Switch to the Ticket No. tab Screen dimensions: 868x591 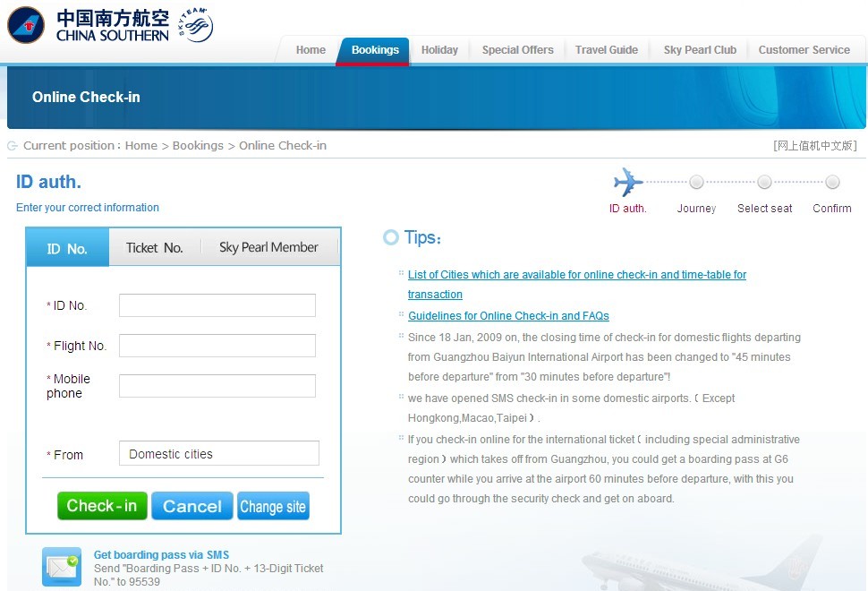click(x=154, y=248)
